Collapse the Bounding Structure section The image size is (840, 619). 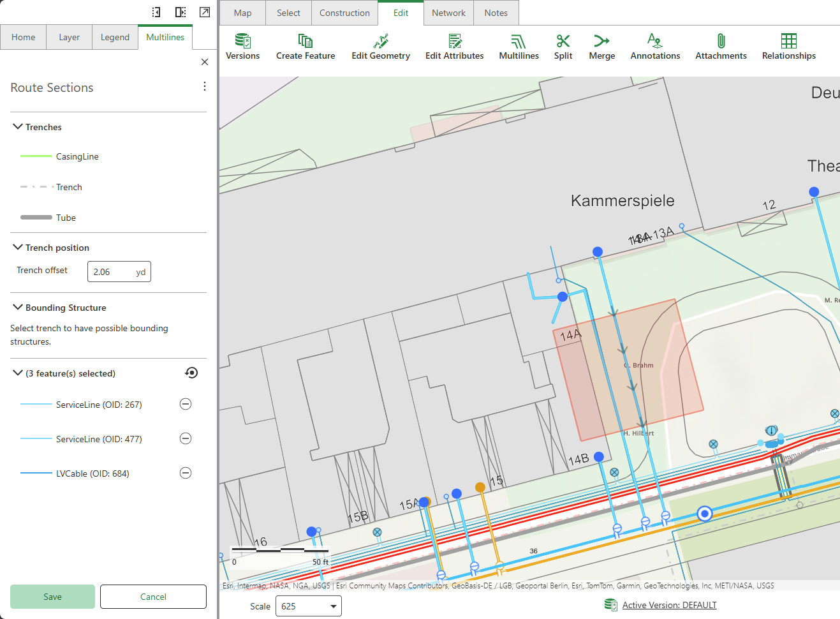17,307
